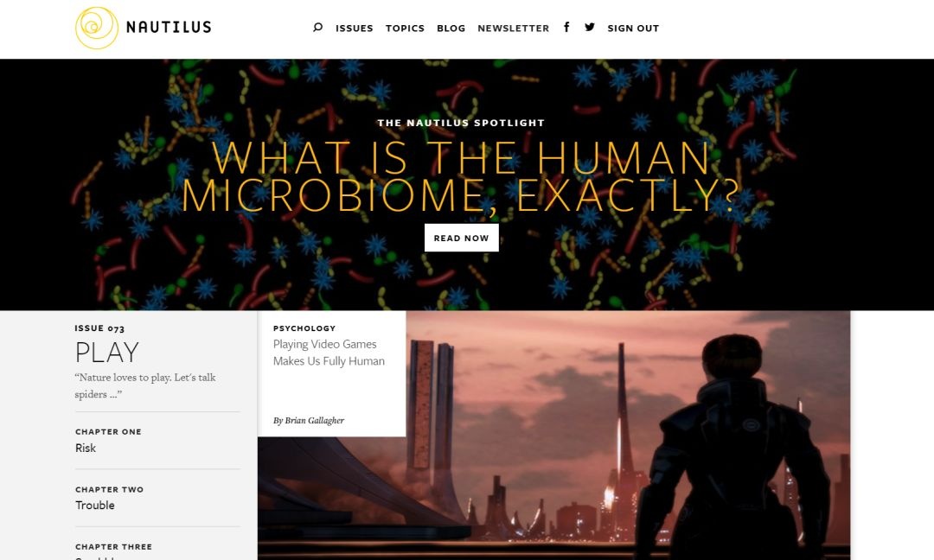Select Chapter Two Trouble

coord(157,498)
